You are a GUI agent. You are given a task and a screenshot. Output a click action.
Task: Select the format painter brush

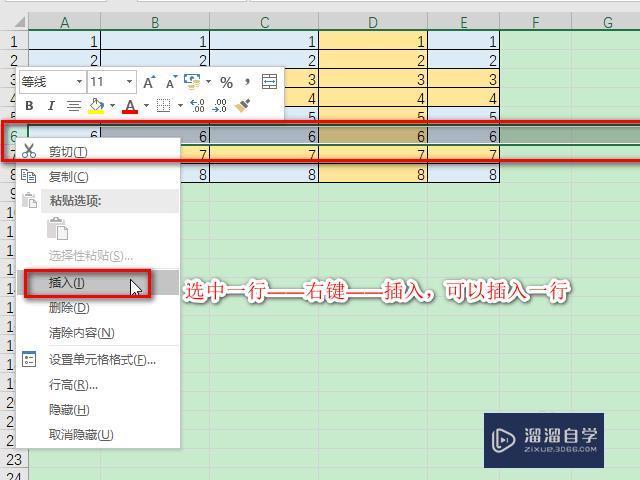tap(242, 105)
